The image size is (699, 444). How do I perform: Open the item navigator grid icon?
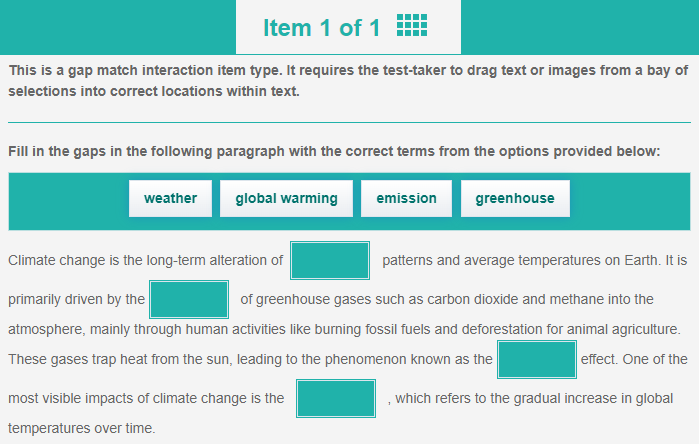[411, 27]
